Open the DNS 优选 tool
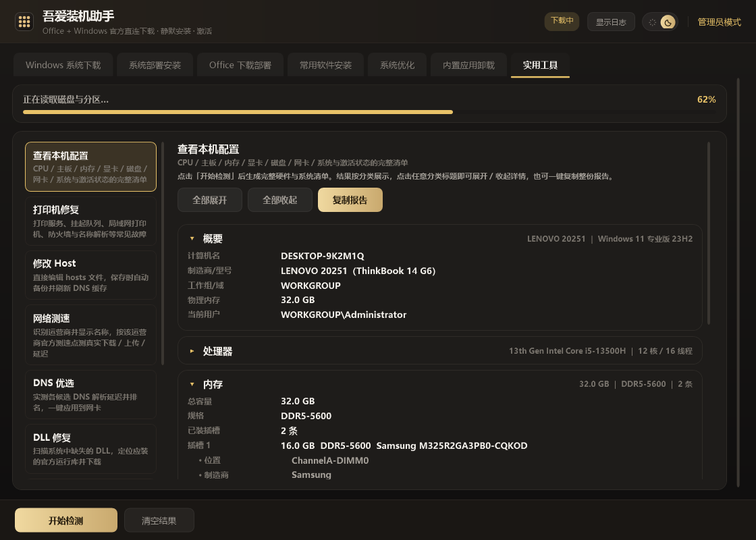756x540 pixels. tap(90, 394)
